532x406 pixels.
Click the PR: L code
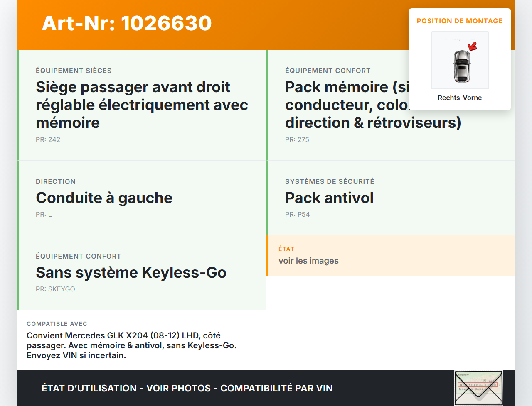coord(44,214)
